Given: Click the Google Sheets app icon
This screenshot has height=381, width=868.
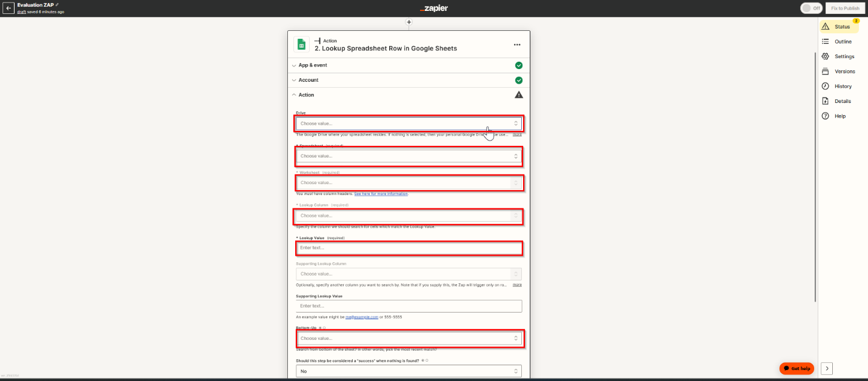Looking at the screenshot, I should 302,45.
